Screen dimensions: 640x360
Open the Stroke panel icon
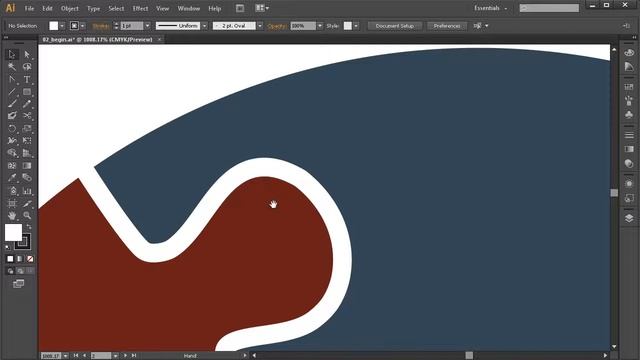pyautogui.click(x=629, y=135)
